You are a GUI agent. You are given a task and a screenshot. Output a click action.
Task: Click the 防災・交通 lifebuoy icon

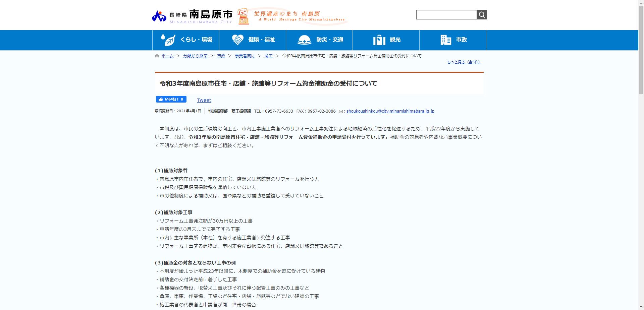point(304,40)
